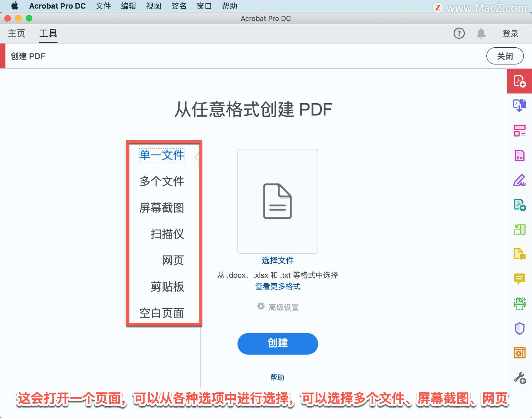This screenshot has width=532, height=418.
Task: Select the 剪贴板 option
Action: click(167, 287)
